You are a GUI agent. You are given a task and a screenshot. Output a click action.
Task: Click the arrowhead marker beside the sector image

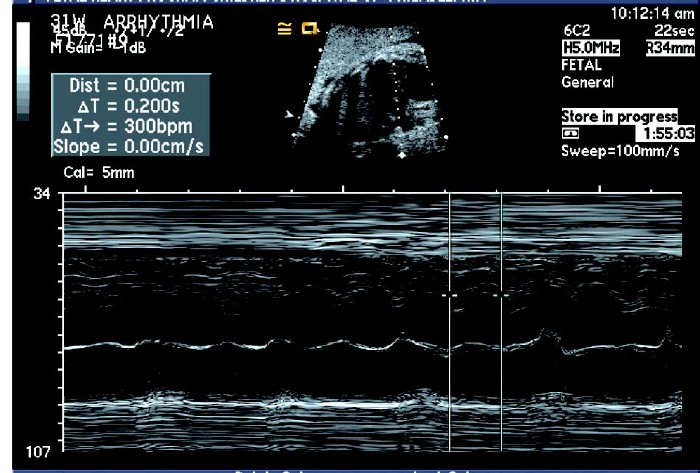(289, 115)
